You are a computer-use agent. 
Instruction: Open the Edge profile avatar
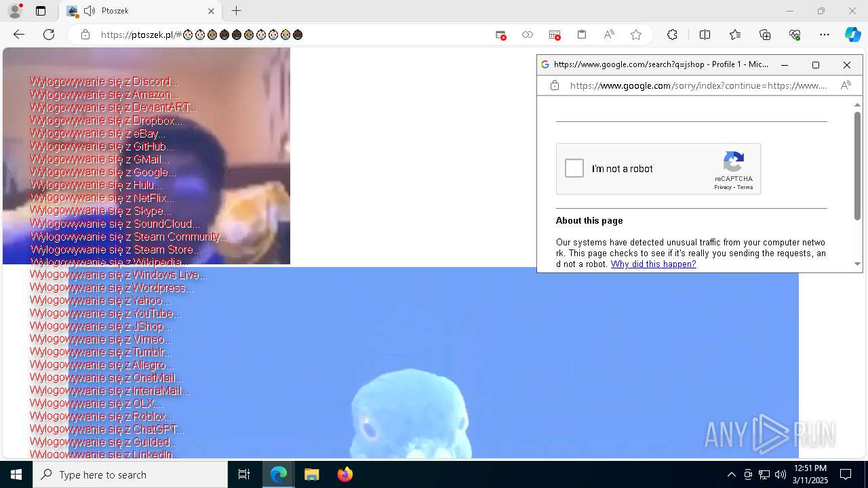point(14,11)
